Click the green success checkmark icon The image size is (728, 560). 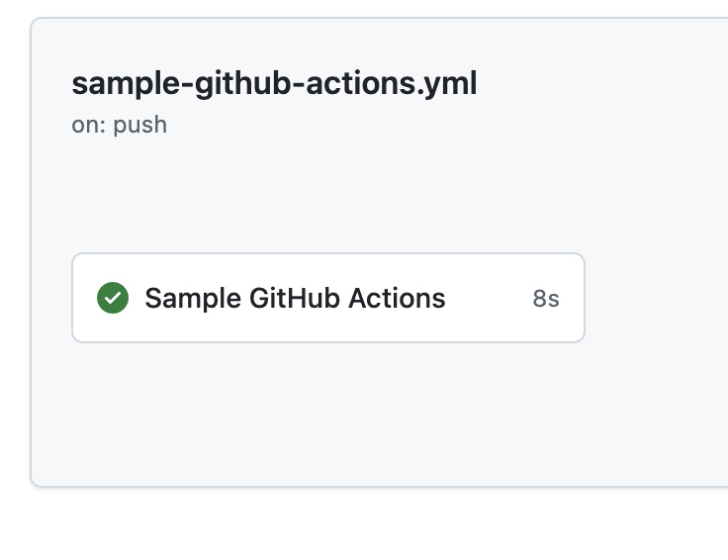click(113, 298)
